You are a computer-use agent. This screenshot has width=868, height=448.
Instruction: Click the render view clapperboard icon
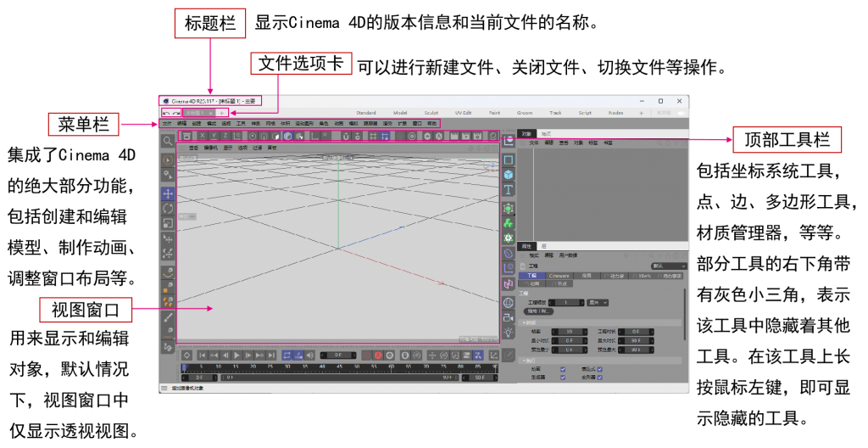454,136
